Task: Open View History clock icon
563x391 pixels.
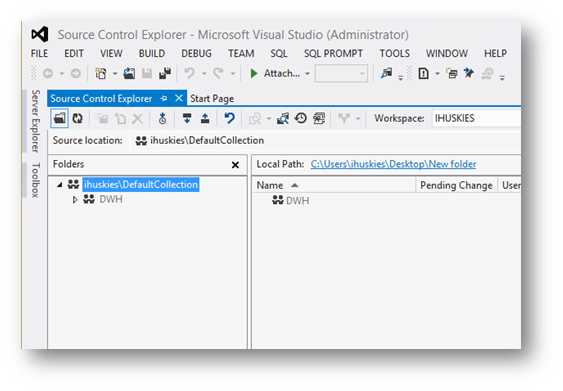Action: tap(301, 118)
